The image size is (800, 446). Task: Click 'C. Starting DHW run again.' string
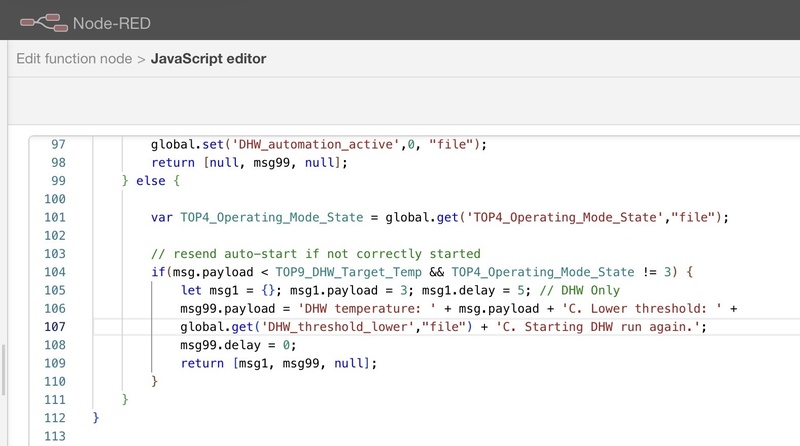[597, 327]
